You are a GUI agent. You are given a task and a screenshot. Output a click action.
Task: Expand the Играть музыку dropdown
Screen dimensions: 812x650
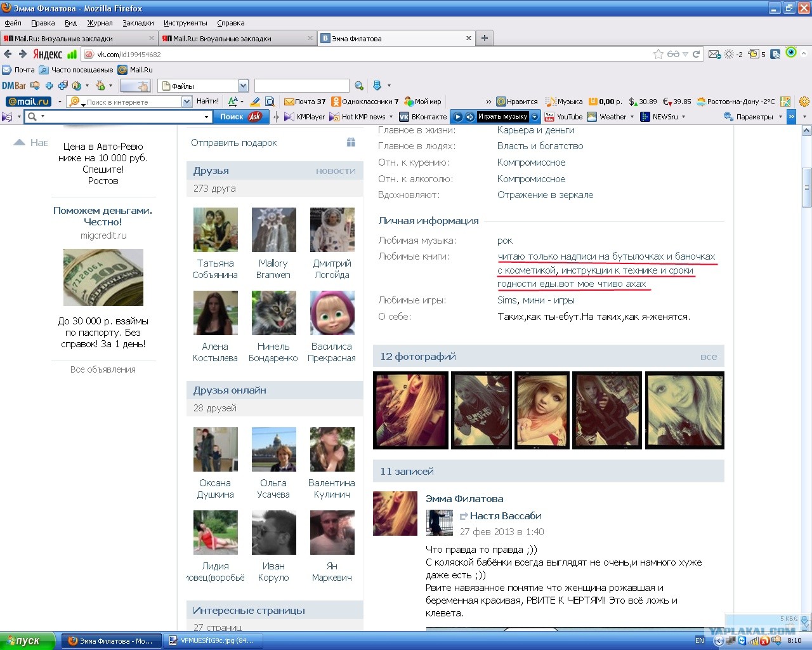535,117
